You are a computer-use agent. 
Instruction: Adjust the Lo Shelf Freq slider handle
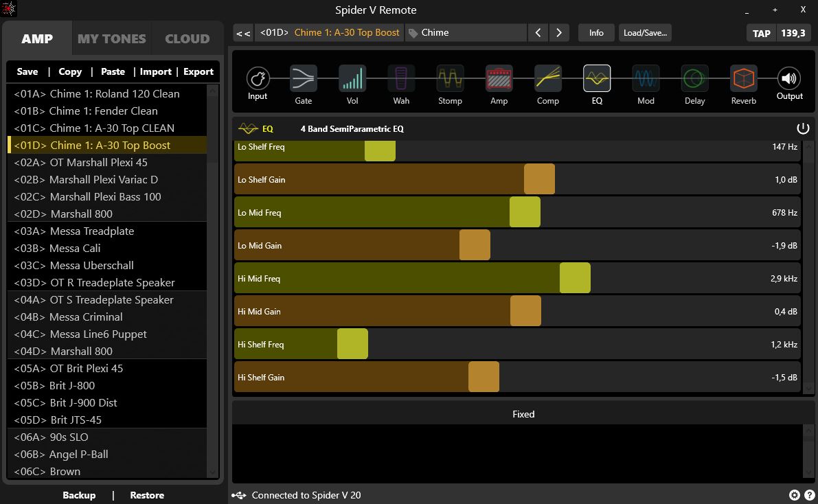coord(380,151)
